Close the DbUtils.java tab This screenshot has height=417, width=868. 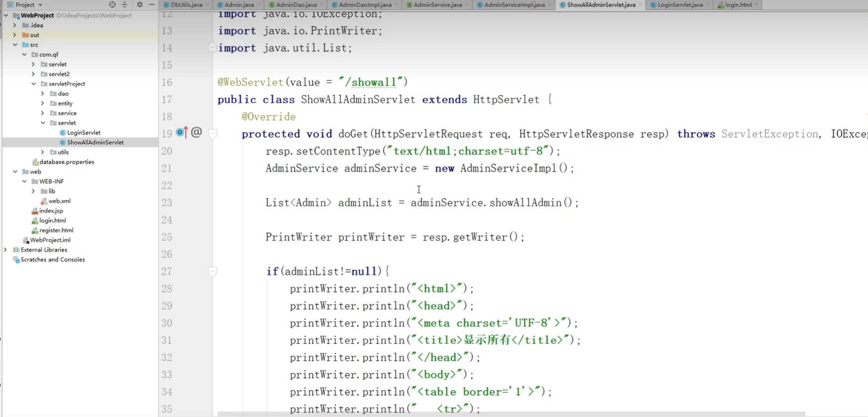click(208, 5)
